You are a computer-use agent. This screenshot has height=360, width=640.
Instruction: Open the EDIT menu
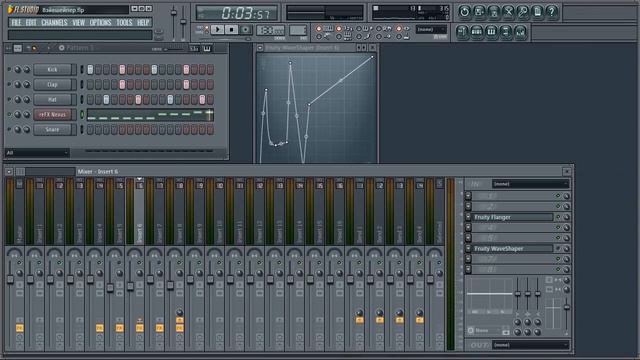[x=31, y=22]
